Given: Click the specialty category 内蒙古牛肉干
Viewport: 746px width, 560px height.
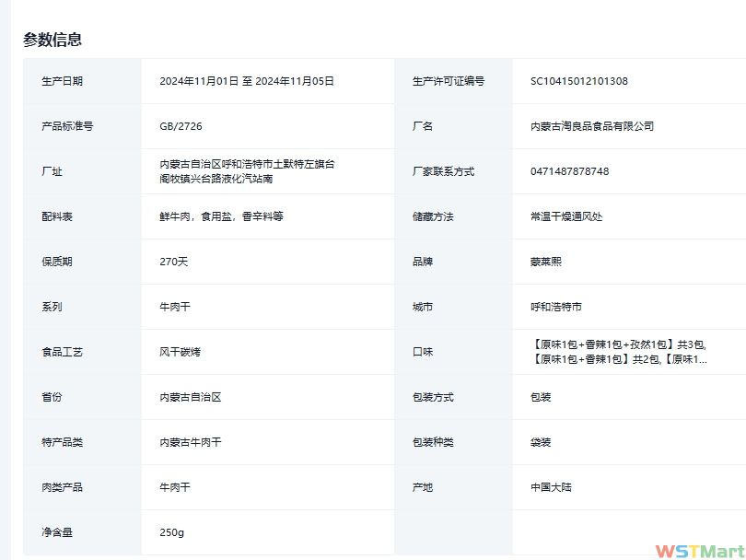Looking at the screenshot, I should pos(190,442).
